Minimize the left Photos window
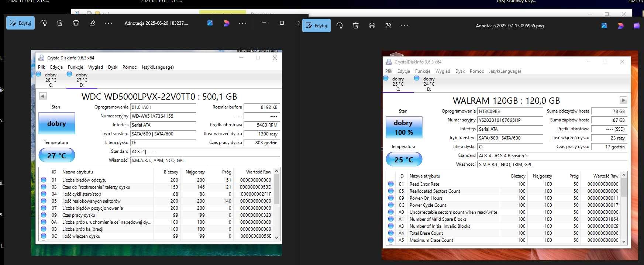The width and height of the screenshot is (644, 265). coord(264,23)
